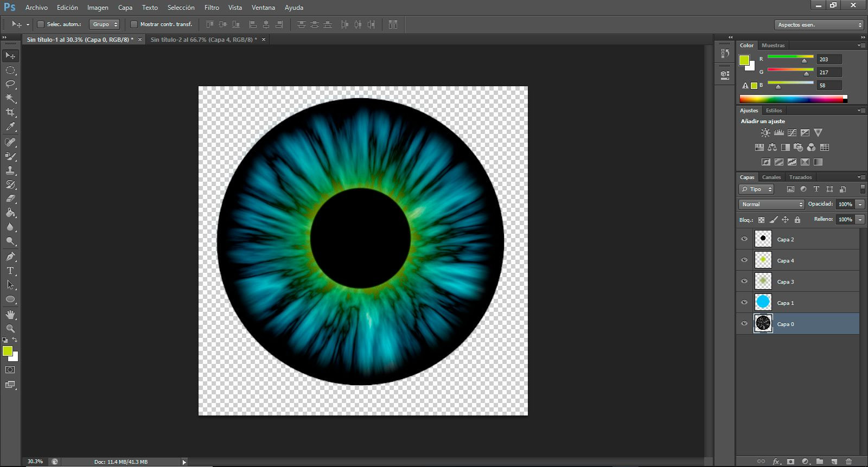Click the foreground color swatch in toolbar
Viewport: 868px width, 467px height.
click(x=8, y=351)
